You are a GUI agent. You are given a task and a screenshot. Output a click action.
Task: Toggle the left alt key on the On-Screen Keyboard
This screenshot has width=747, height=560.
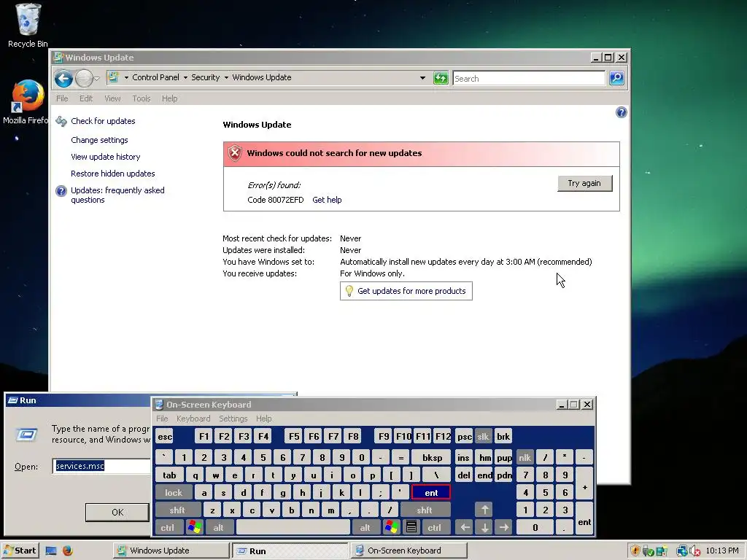tap(219, 527)
